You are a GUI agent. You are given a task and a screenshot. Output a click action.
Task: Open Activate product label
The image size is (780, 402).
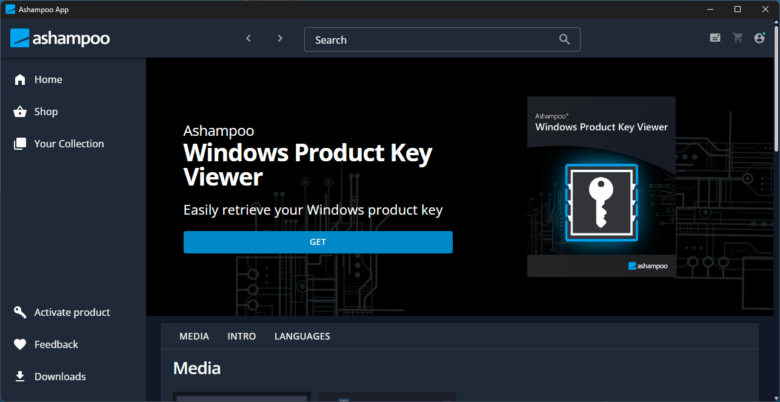(72, 312)
